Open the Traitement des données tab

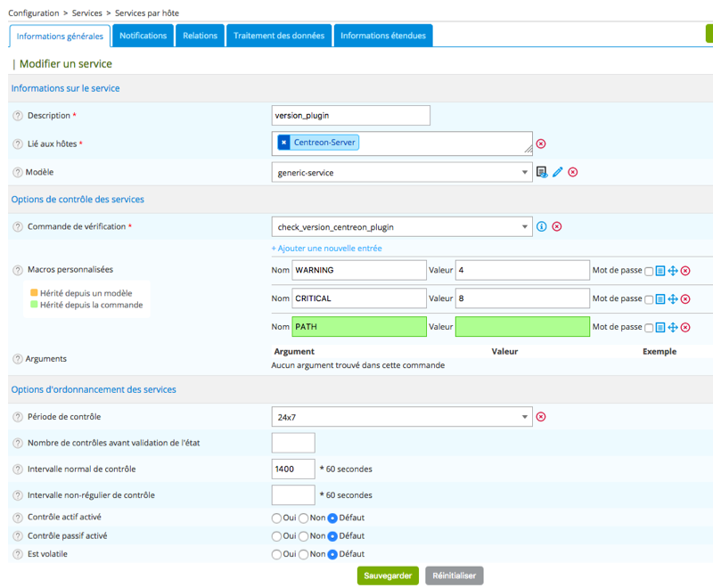click(x=279, y=36)
